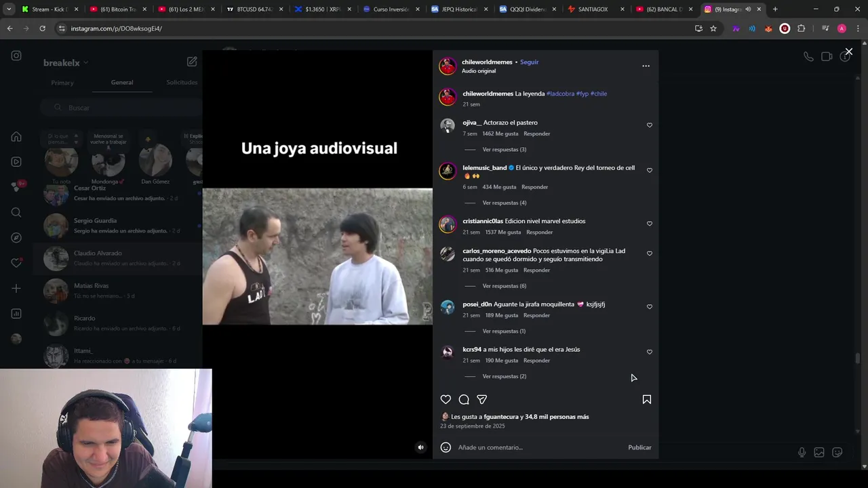Like lelemusic_band's comment
Viewport: 868px width, 488px height.
649,170
